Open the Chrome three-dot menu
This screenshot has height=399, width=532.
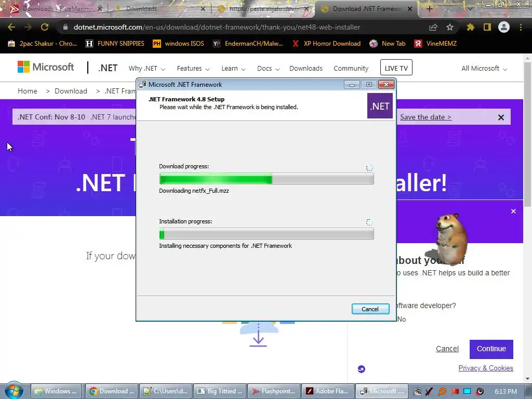[521, 27]
